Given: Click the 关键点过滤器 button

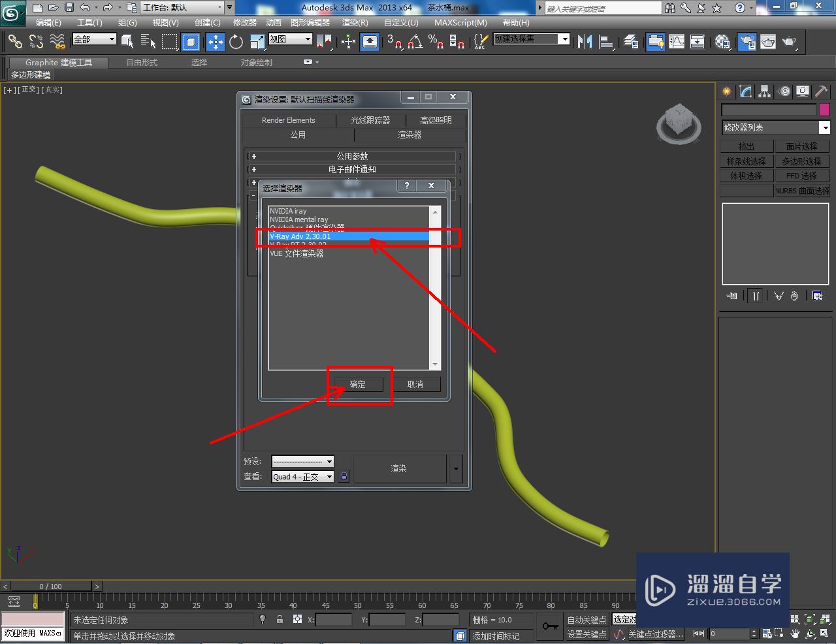Looking at the screenshot, I should click(x=655, y=634).
